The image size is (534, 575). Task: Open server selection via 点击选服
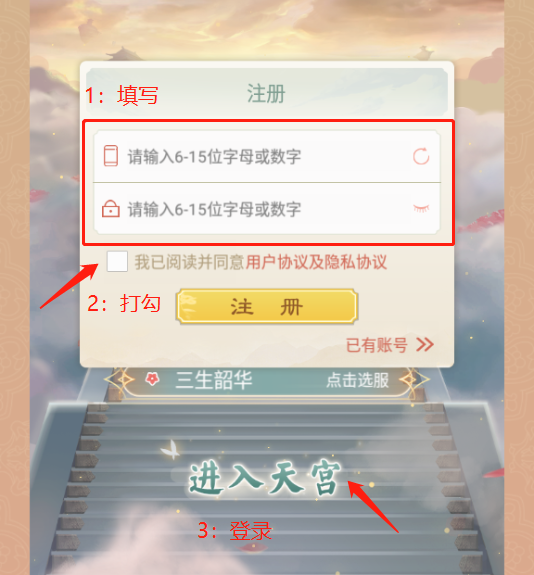[x=358, y=380]
